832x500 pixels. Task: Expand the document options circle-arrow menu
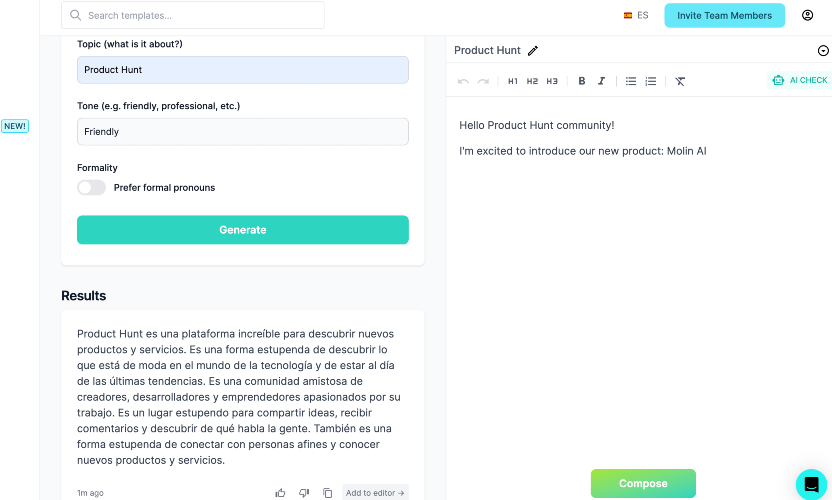823,51
